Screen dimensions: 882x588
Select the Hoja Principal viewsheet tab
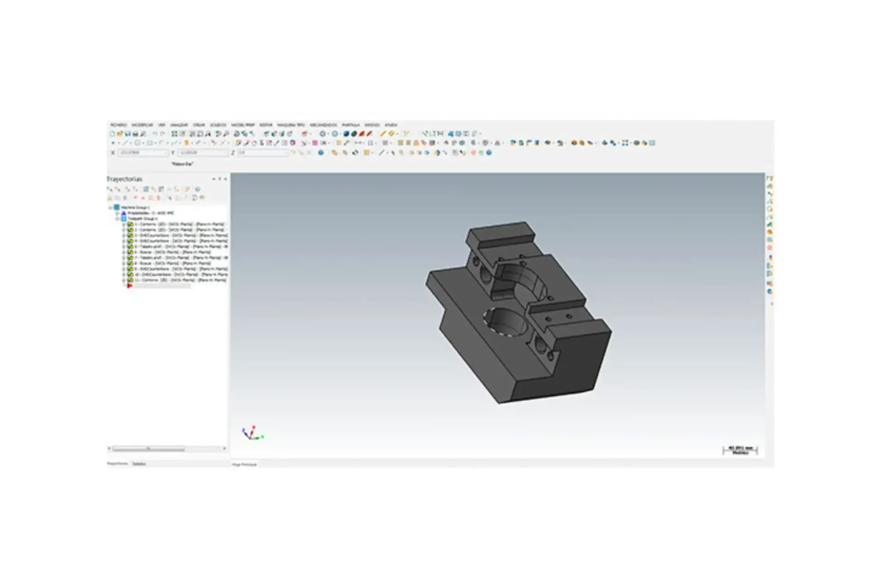click(244, 465)
